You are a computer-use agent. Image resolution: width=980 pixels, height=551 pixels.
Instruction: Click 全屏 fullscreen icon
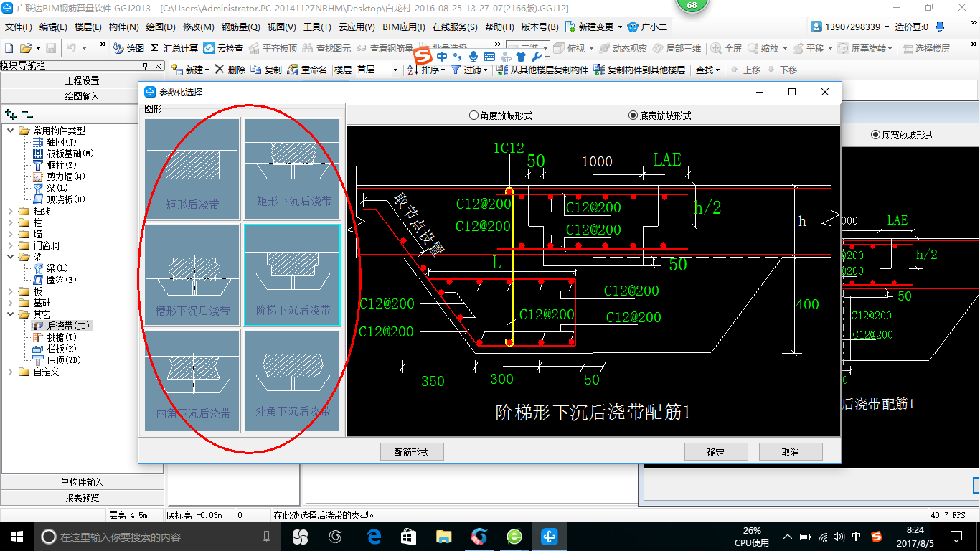click(716, 48)
